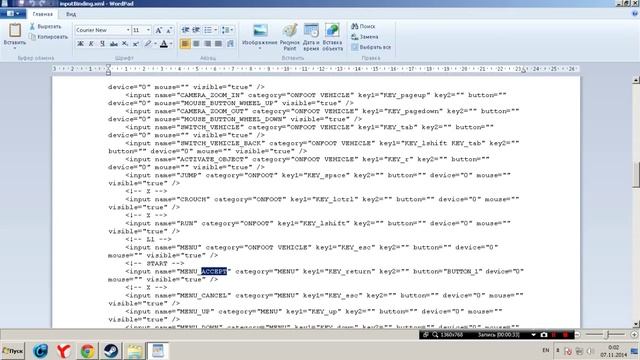The image size is (640, 360).
Task: Open the paragraph settings dialog icon
Action: coord(230,44)
